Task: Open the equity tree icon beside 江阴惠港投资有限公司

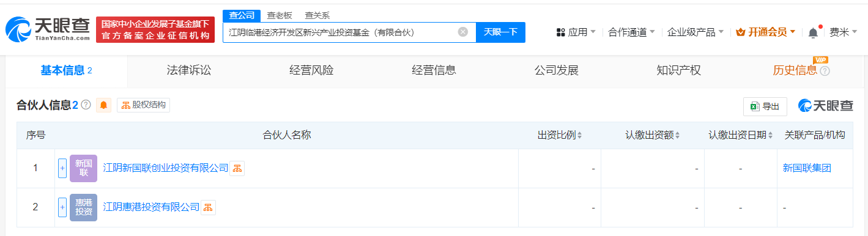Action: [209, 208]
